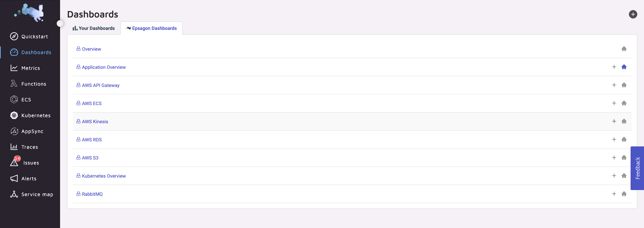Toggle home icon for Overview dashboard

[x=624, y=49]
